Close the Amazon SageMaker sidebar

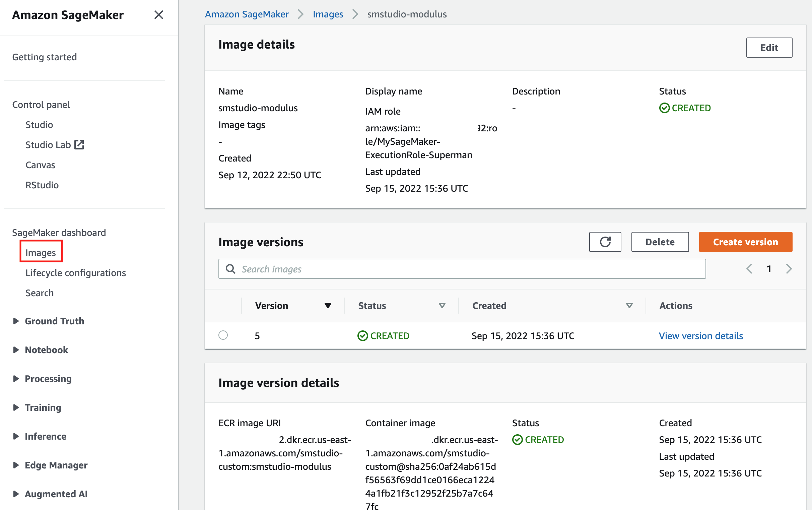pos(158,15)
